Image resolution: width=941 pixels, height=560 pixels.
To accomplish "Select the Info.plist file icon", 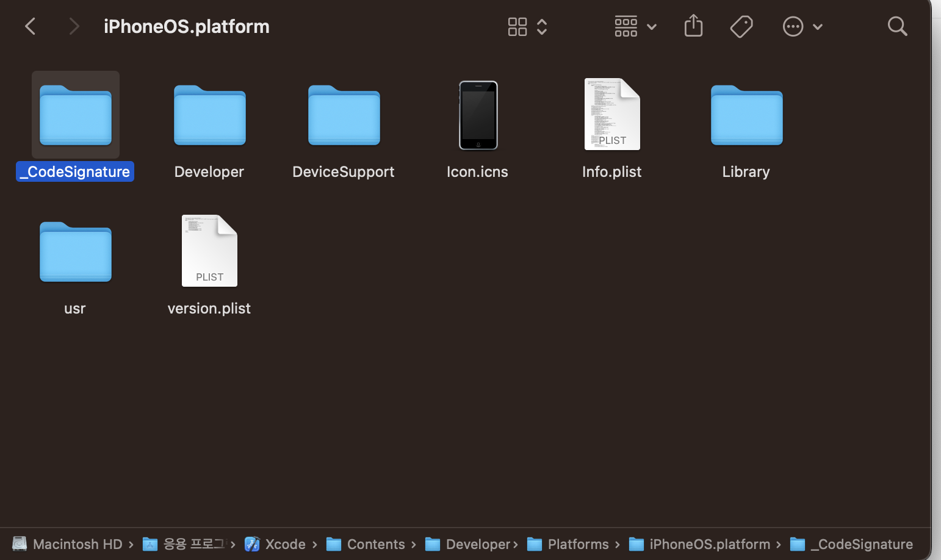I will (612, 114).
